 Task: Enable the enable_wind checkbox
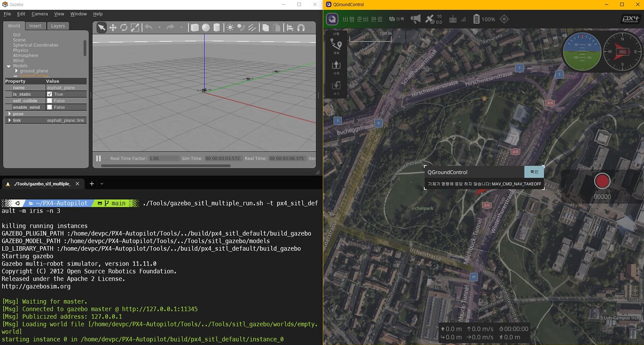pos(49,107)
